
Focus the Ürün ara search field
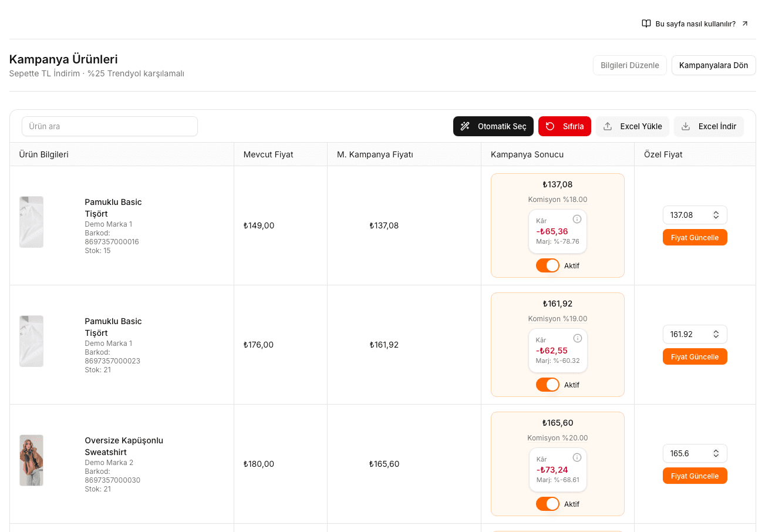110,126
